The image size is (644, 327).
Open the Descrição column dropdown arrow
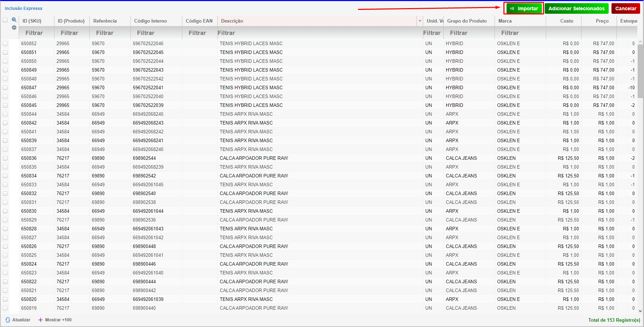(x=420, y=21)
